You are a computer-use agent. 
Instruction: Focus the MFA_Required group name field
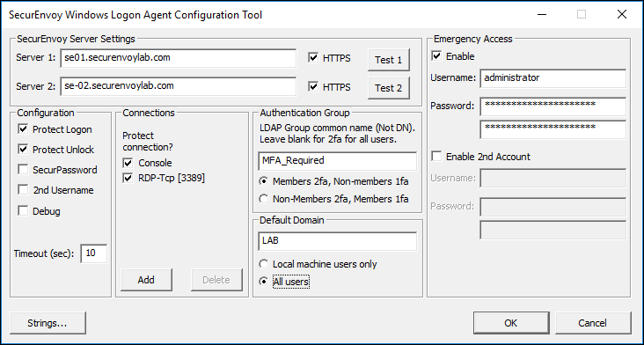(x=338, y=160)
